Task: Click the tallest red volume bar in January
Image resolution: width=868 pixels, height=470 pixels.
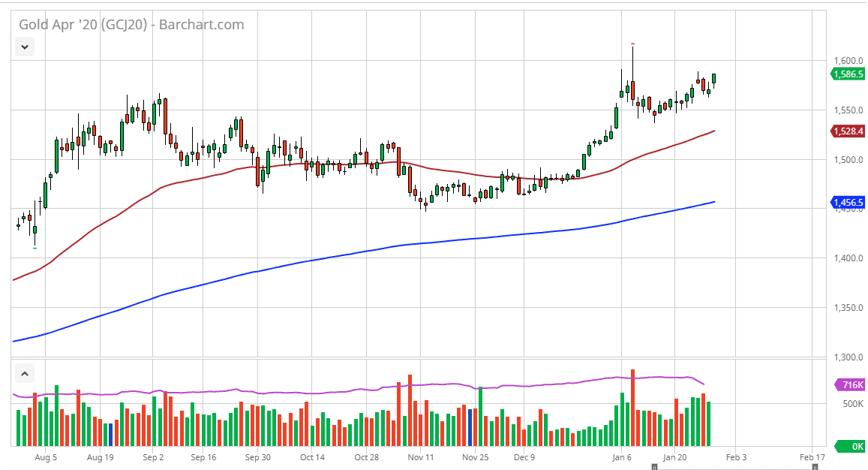Action: (633, 407)
